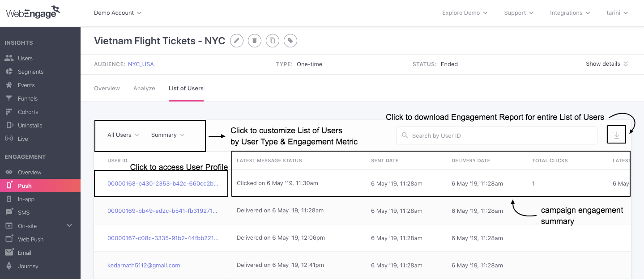The width and height of the screenshot is (644, 279).
Task: Click the One-time campaign type value
Action: click(309, 64)
